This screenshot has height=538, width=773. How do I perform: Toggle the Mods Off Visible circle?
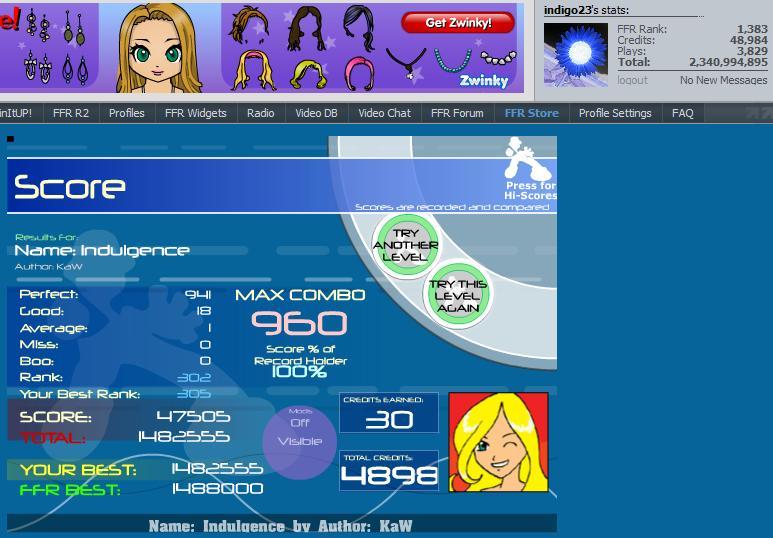300,442
